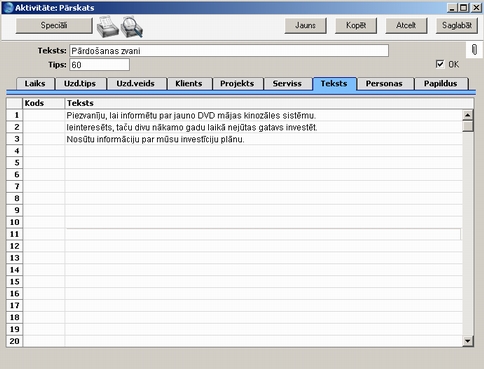Image resolution: width=484 pixels, height=369 pixels.
Task: Click the printer icon in the toolbar
Action: pyautogui.click(x=107, y=26)
